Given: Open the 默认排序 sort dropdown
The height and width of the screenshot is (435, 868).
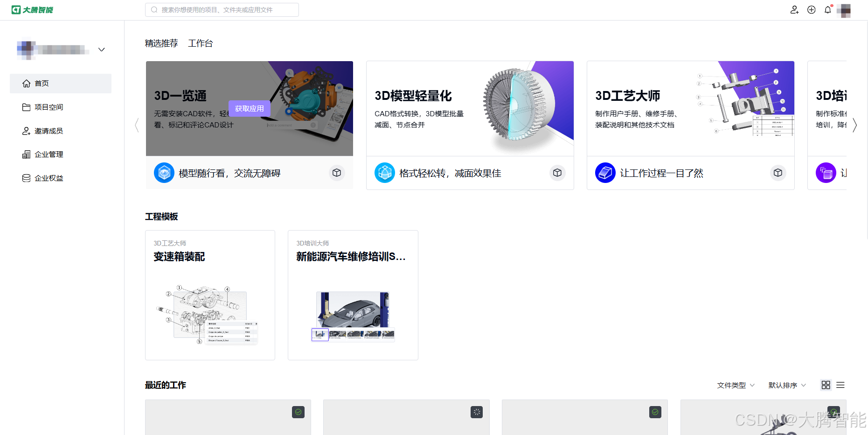Looking at the screenshot, I should coord(787,385).
